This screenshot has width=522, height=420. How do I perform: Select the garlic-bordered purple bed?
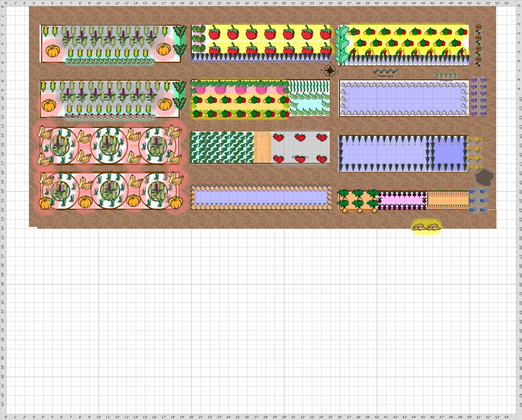coord(404,98)
